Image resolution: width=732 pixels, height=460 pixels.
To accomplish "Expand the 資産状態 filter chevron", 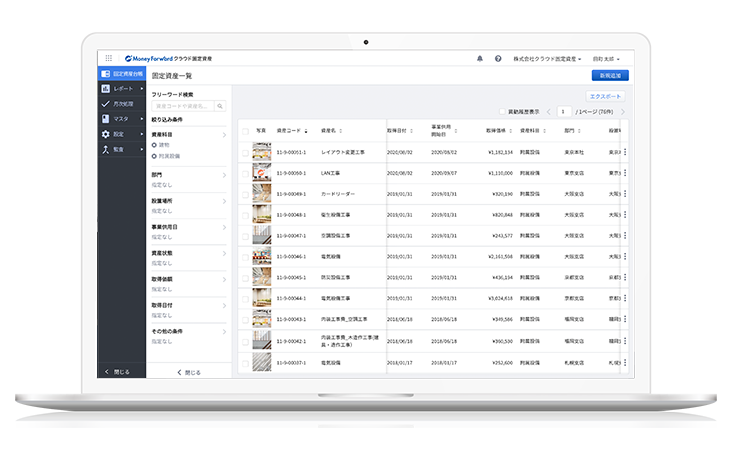I will 224,254.
